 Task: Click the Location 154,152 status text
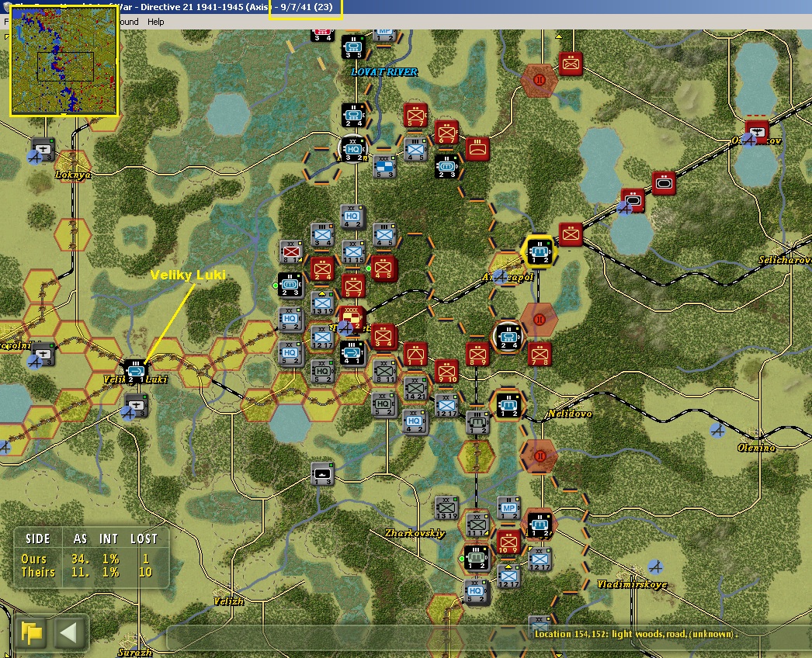(x=636, y=634)
